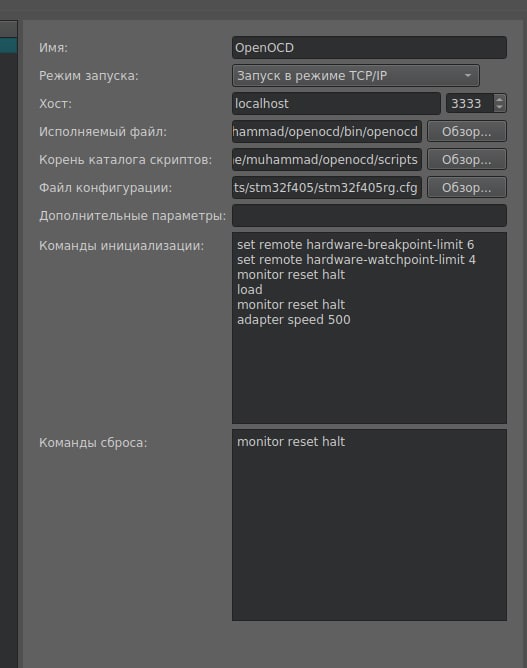Click the port number field 3333
The width and height of the screenshot is (527, 668).
(x=469, y=104)
